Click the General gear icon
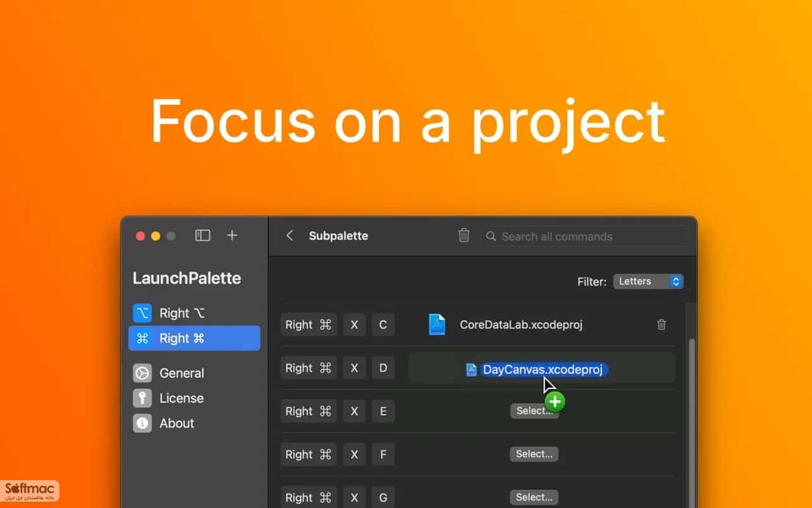The width and height of the screenshot is (812, 508). pyautogui.click(x=142, y=373)
